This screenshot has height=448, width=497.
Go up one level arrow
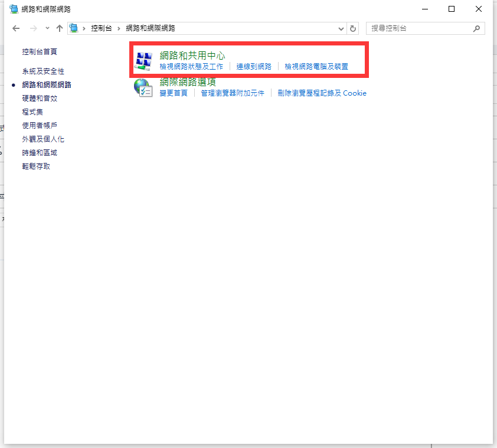59,28
